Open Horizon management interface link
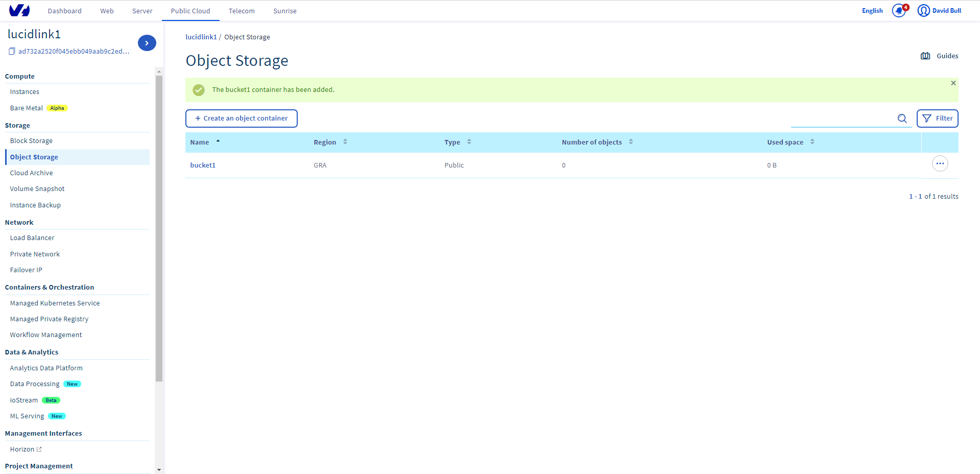Screen dimensions: 980x474 22,449
